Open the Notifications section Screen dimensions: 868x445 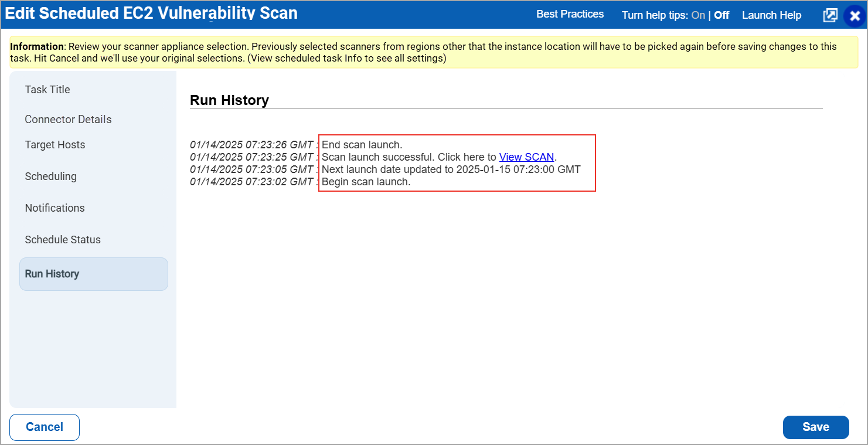coord(55,208)
